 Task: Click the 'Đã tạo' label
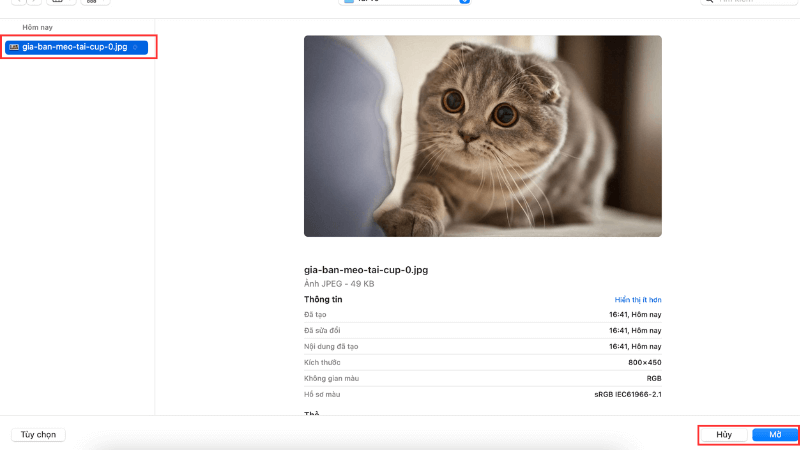315,315
